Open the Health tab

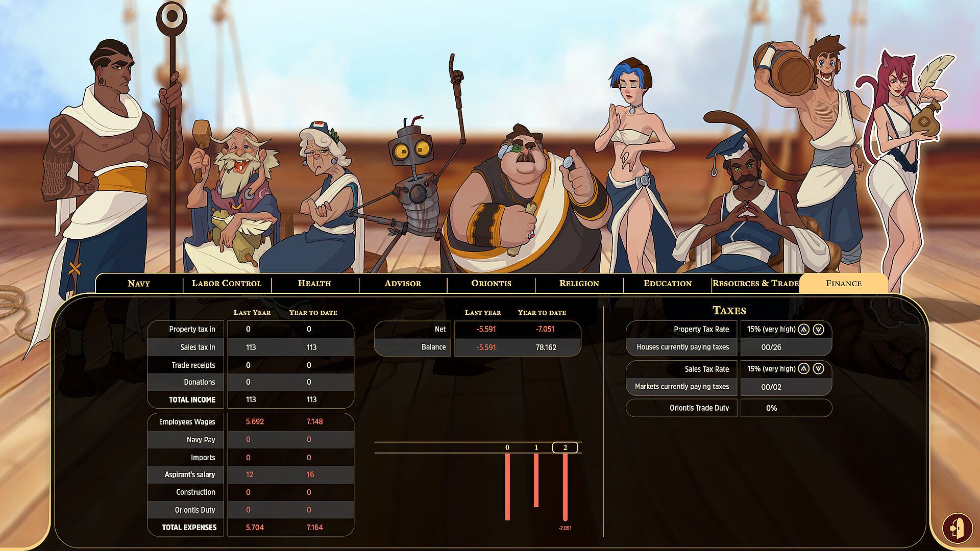tap(314, 284)
